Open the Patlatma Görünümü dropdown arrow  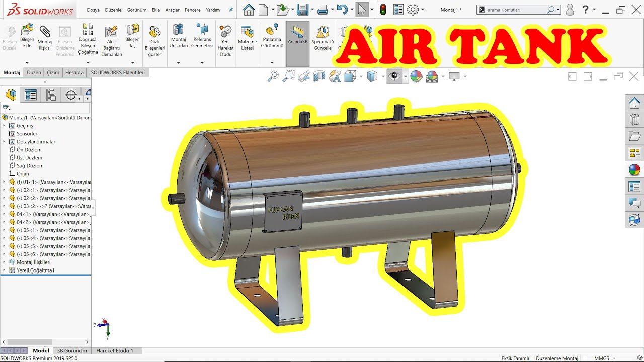272,63
